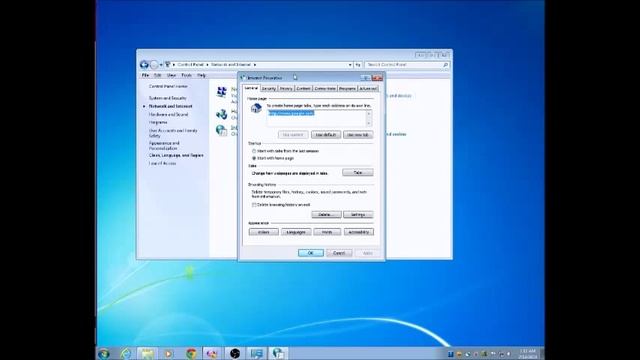This screenshot has width=640, height=360.
Task: Click the Internet Options taskbar icon
Action: click(278, 353)
